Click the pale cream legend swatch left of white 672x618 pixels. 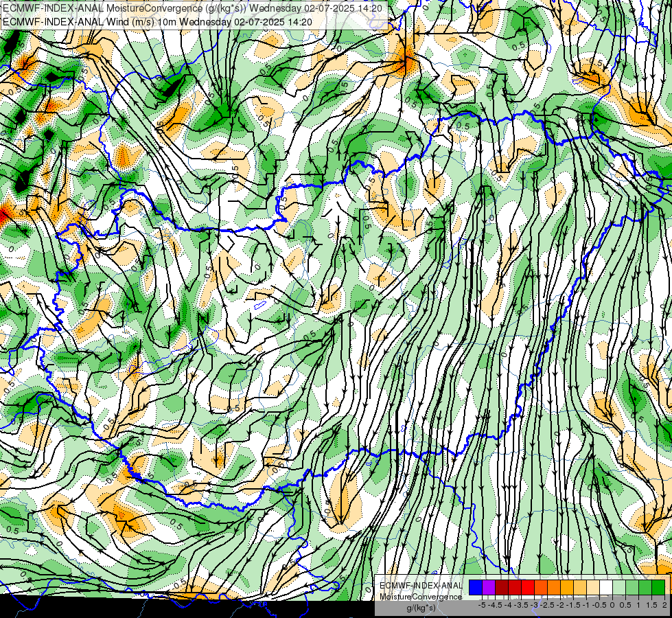pyautogui.click(x=593, y=588)
